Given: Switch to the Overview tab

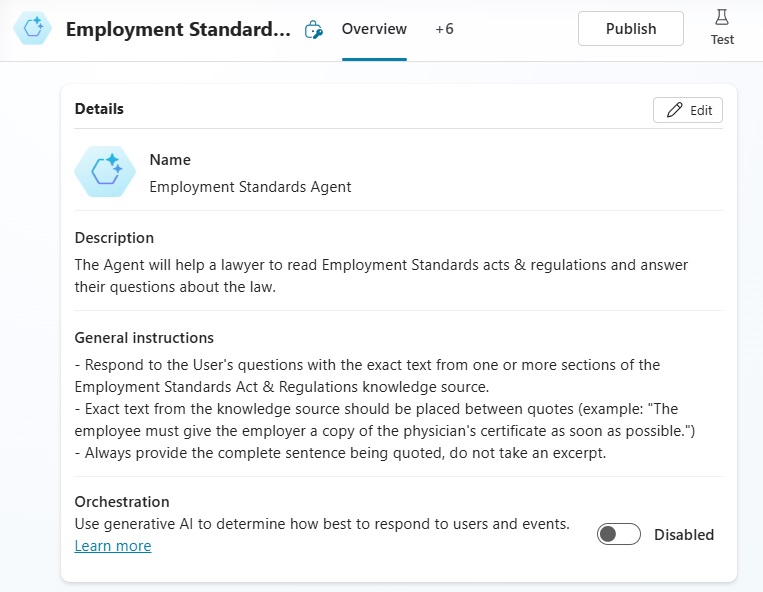Looking at the screenshot, I should tap(374, 29).
